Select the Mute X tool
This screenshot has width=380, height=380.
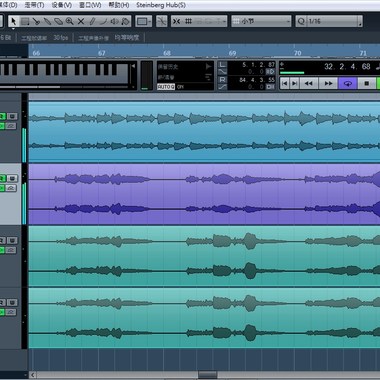tap(81, 21)
